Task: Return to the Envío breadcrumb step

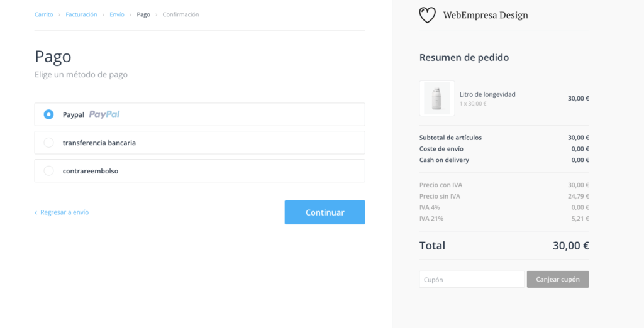Action: click(x=116, y=14)
